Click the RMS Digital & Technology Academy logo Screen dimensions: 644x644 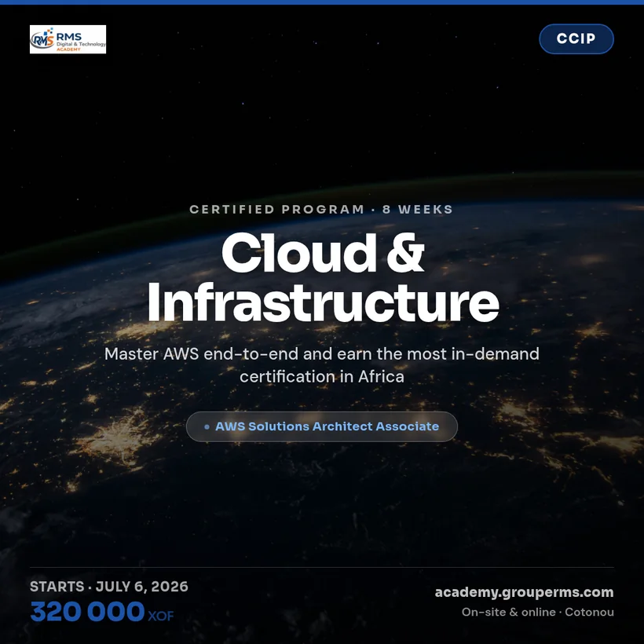tap(68, 39)
